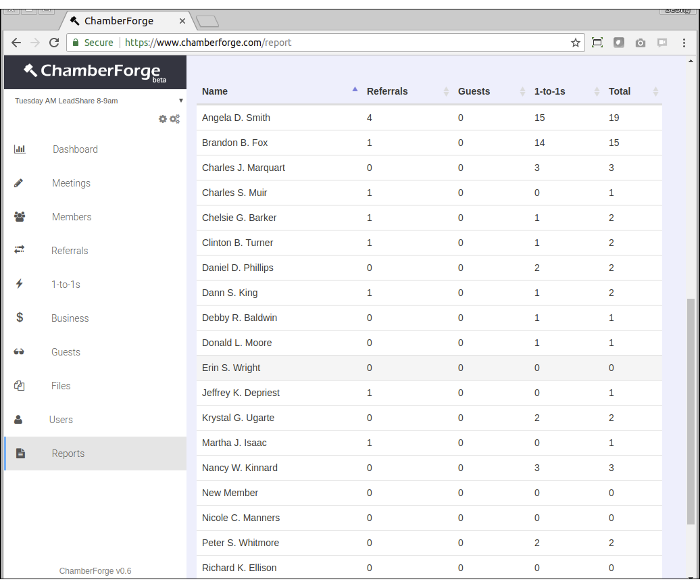This screenshot has width=700, height=588.
Task: Toggle sorting on the Total column
Action: click(655, 91)
